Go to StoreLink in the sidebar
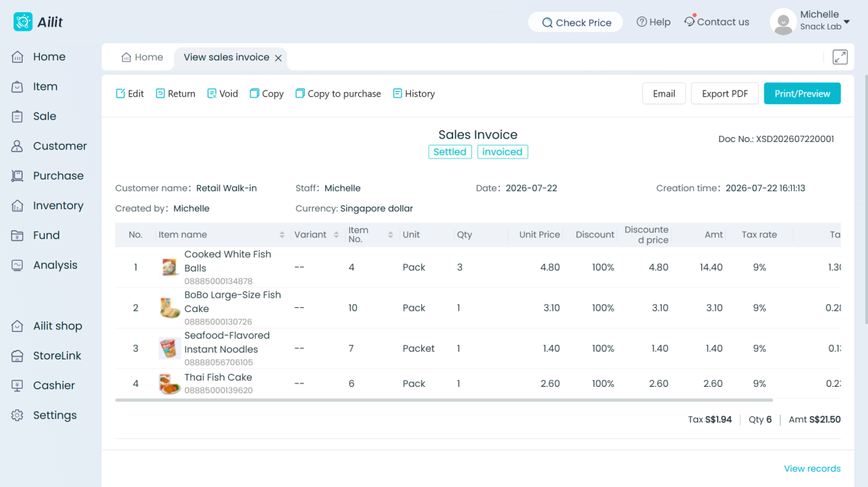The image size is (868, 487). (47, 356)
